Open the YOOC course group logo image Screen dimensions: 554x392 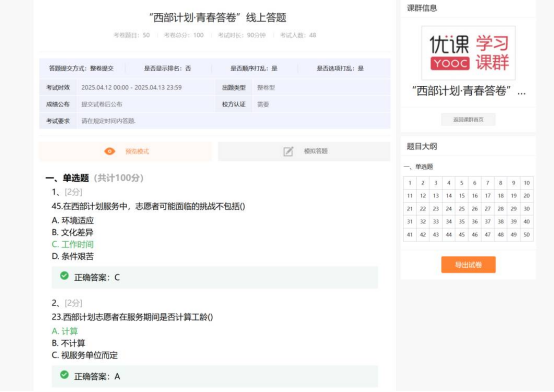point(468,53)
